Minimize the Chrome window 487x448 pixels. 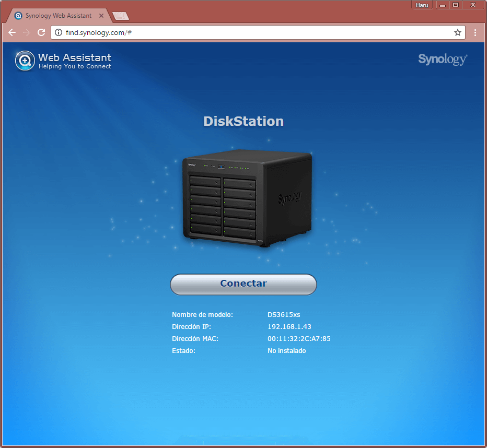[x=442, y=5]
